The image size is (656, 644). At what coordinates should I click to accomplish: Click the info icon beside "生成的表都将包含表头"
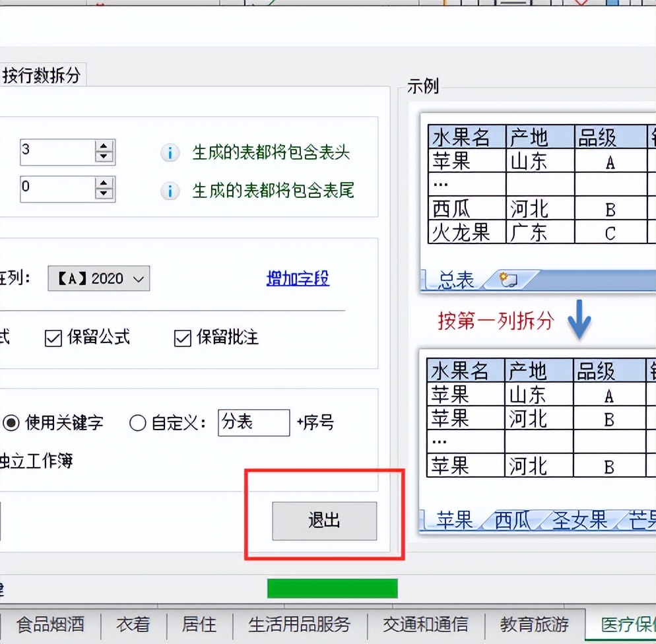click(x=170, y=153)
